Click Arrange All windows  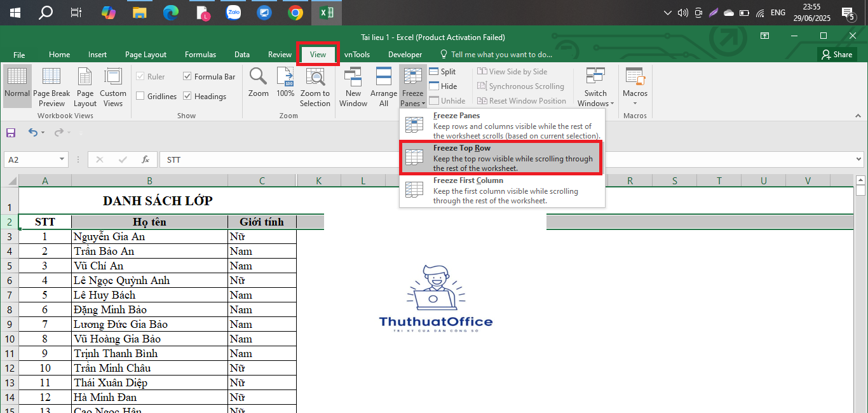click(384, 86)
